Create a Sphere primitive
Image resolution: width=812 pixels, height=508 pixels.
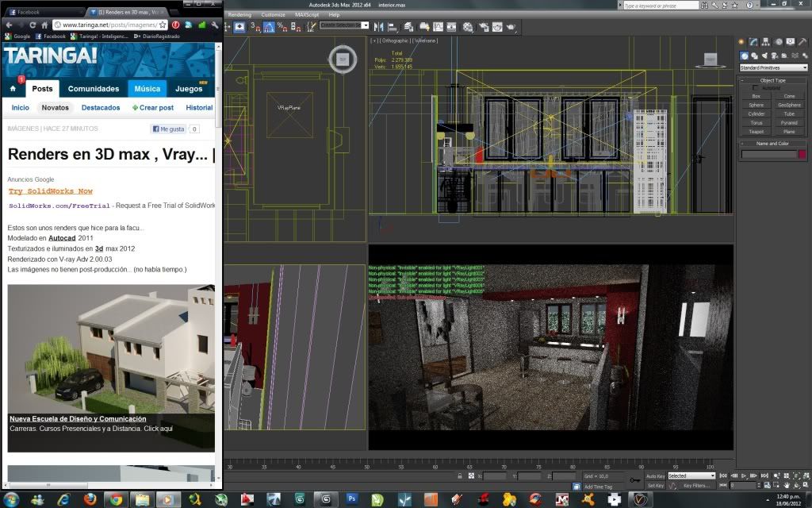click(756, 106)
